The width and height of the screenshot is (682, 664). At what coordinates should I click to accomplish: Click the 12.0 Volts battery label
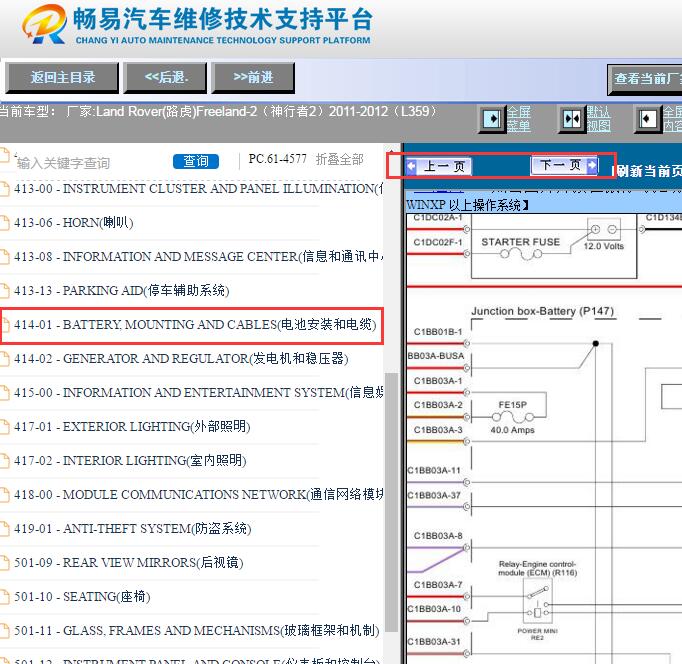pyautogui.click(x=603, y=246)
